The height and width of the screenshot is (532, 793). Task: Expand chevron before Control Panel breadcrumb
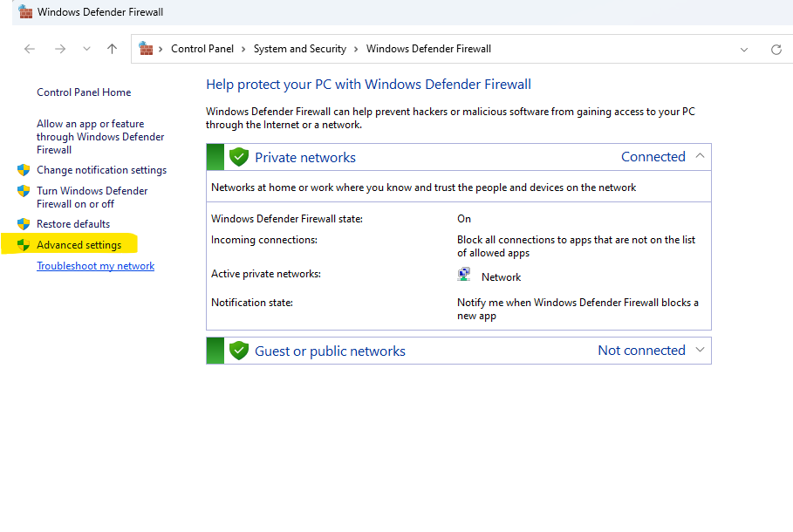(161, 49)
